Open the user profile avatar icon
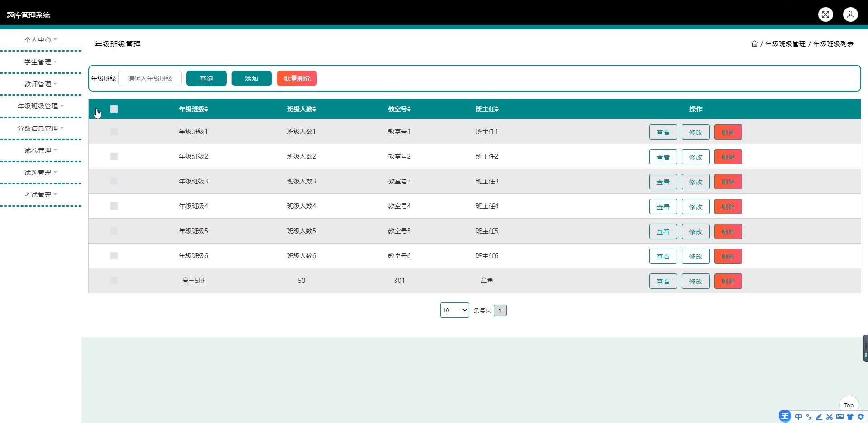Image resolution: width=868 pixels, height=423 pixels. click(x=850, y=14)
